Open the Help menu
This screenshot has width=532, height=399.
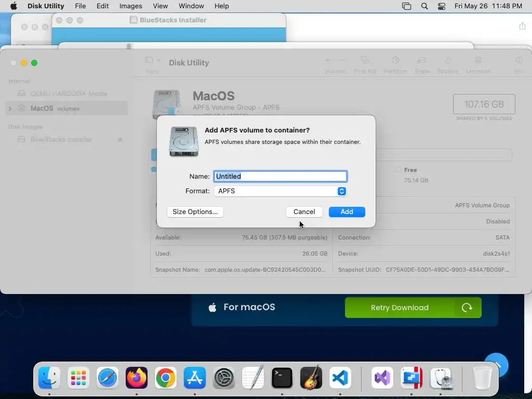coord(221,6)
